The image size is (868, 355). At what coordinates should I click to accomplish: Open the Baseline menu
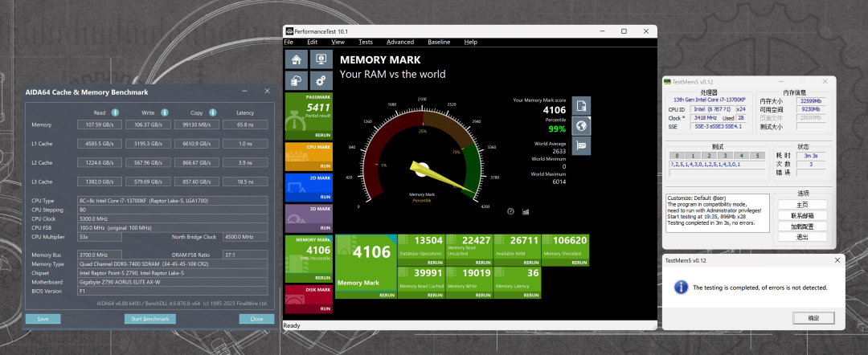[x=439, y=42]
